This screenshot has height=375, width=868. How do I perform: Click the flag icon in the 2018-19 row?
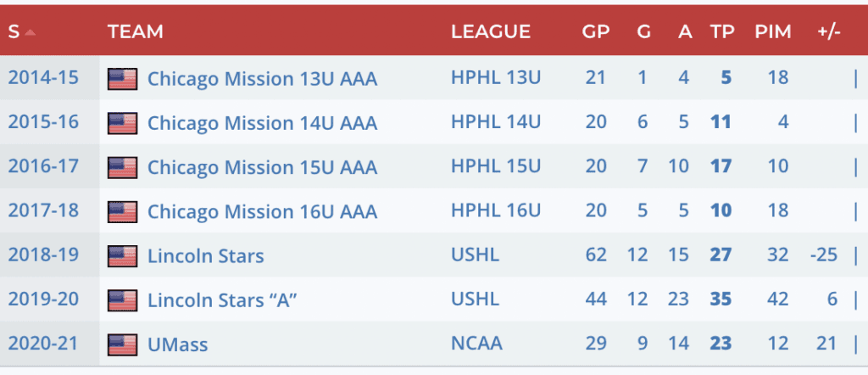coord(122,255)
